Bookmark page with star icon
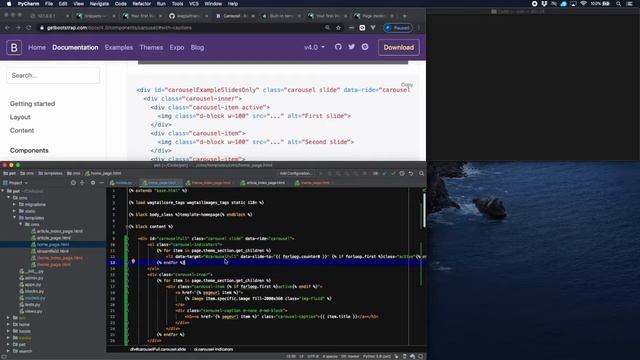The height and width of the screenshot is (360, 640). (338, 28)
